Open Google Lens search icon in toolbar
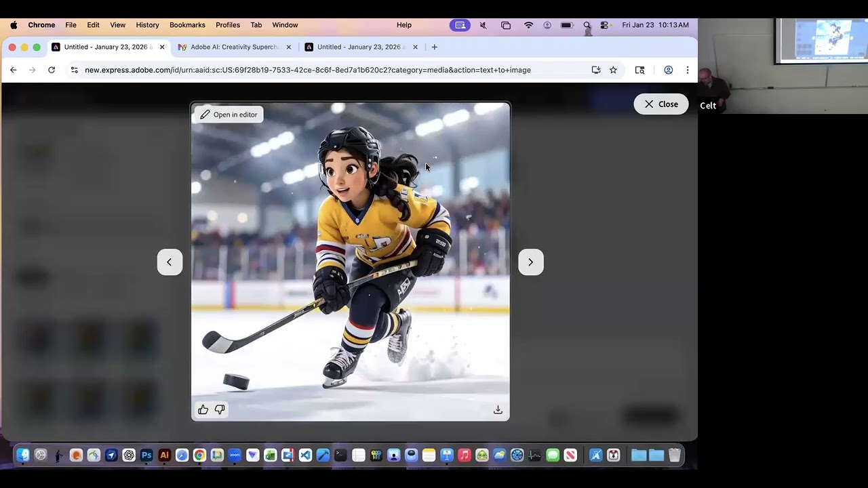Viewport: 868px width, 488px height. pos(639,70)
